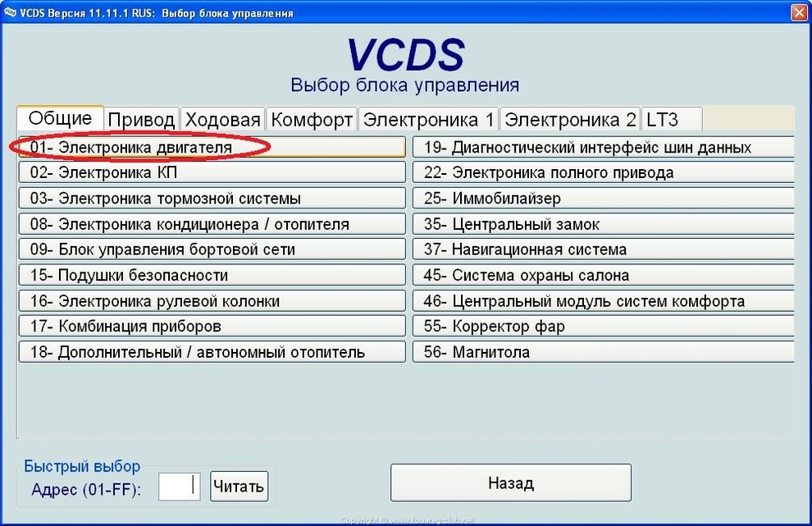The height and width of the screenshot is (526, 812).
Task: Open 55- Корректор фар
Action: point(604,326)
